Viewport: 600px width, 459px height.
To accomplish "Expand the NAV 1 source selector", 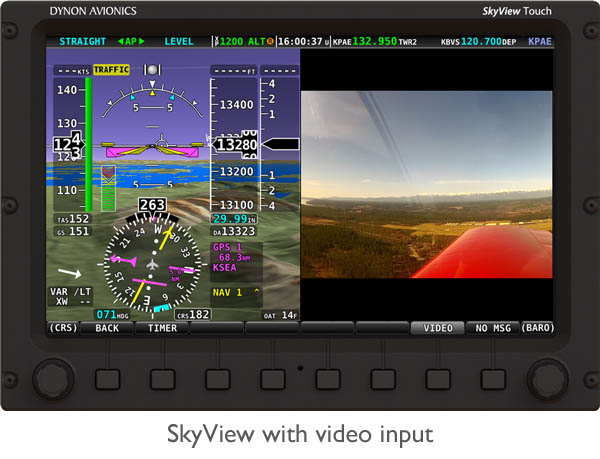I will (236, 293).
